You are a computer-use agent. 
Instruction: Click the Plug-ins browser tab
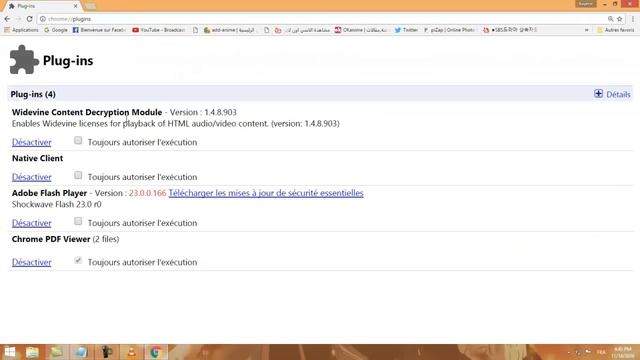41,6
